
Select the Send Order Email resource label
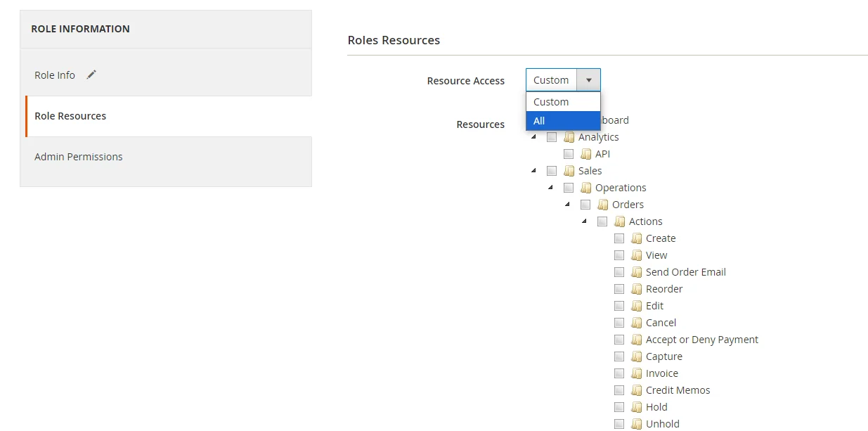tap(685, 272)
